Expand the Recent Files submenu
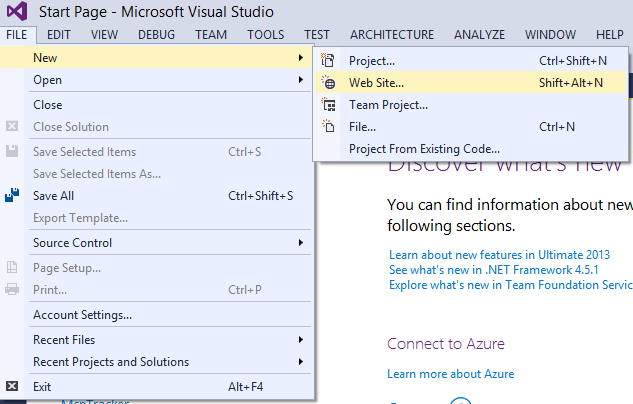The width and height of the screenshot is (633, 404). (x=301, y=340)
